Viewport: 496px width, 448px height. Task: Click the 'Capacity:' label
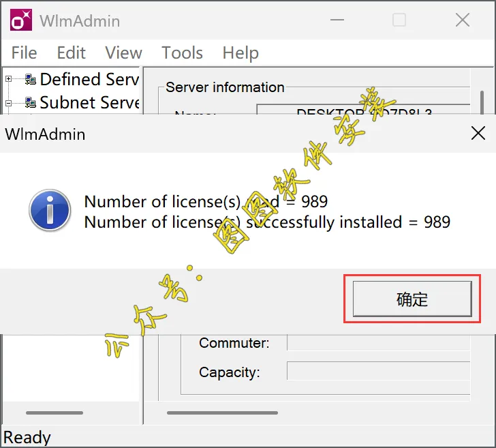pyautogui.click(x=230, y=372)
